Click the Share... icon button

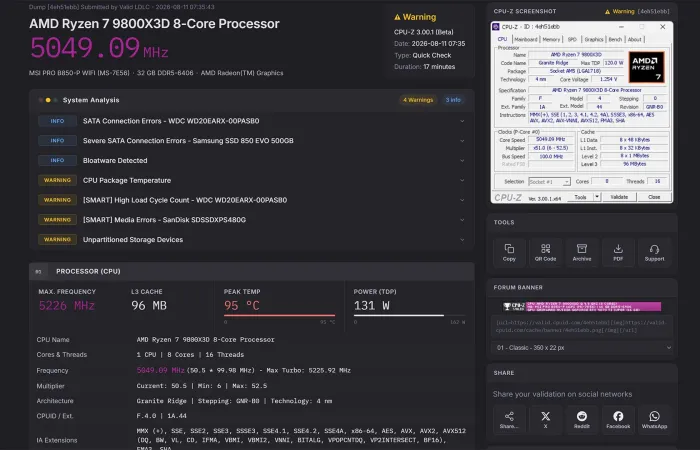(509, 420)
